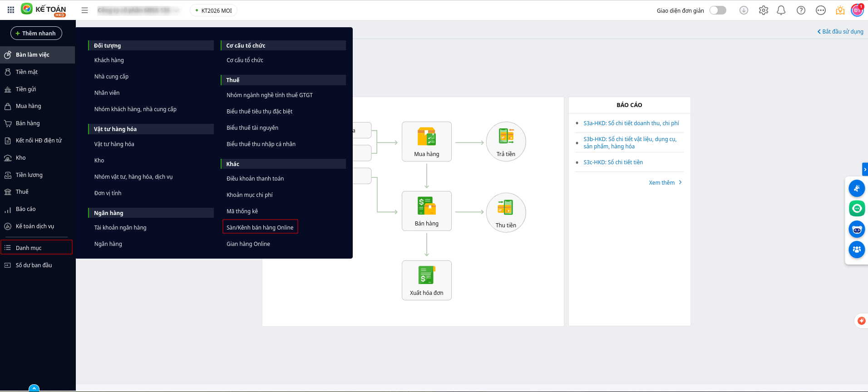Open the KT2026 MOI database selector
The image size is (868, 392).
click(213, 10)
